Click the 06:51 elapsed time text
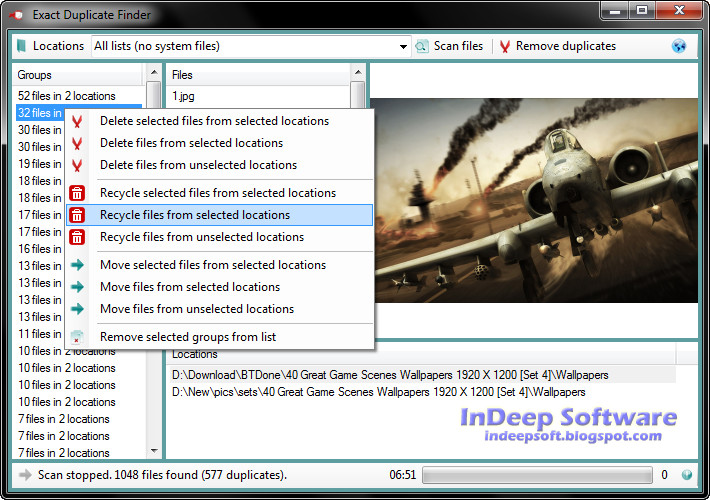The width and height of the screenshot is (710, 500). point(403,475)
